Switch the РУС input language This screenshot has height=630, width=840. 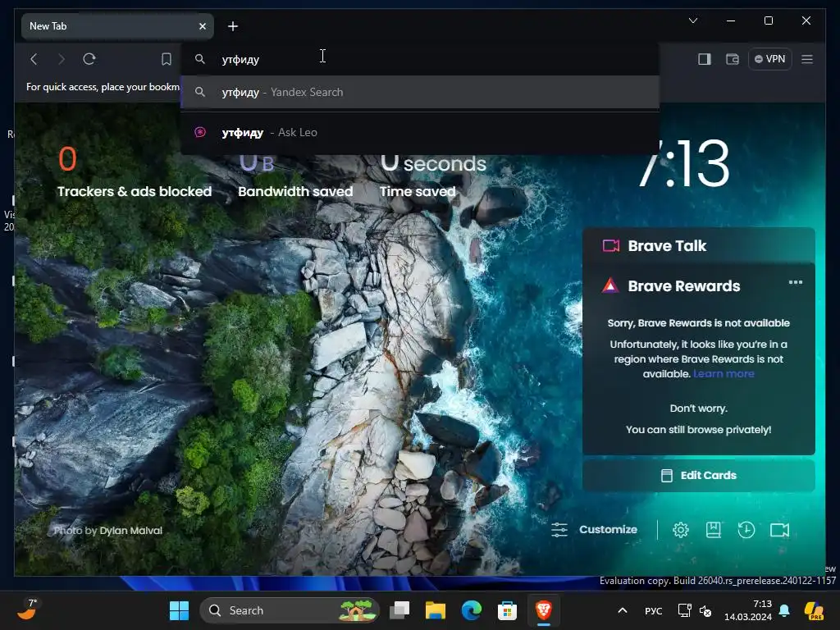pyautogui.click(x=654, y=610)
